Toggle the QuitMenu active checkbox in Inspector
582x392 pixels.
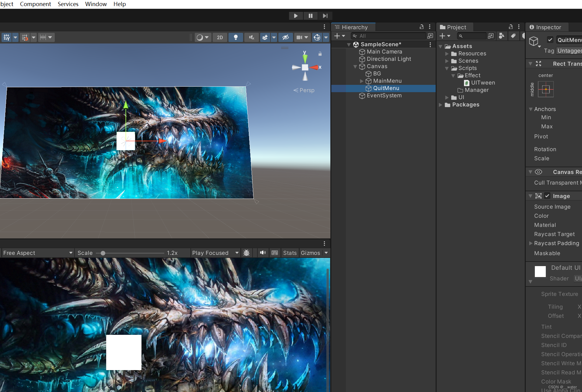point(550,40)
